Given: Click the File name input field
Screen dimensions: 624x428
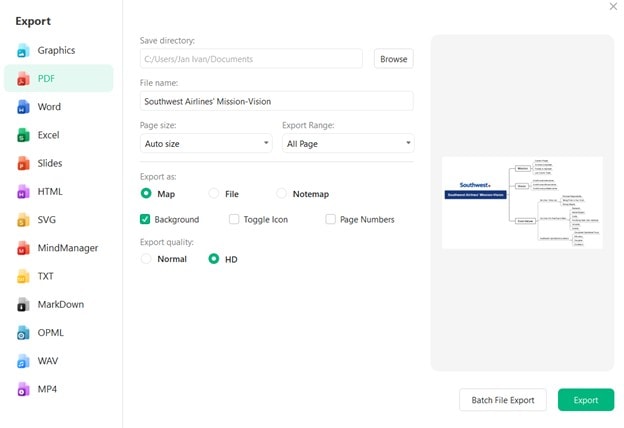Looking at the screenshot, I should click(276, 101).
